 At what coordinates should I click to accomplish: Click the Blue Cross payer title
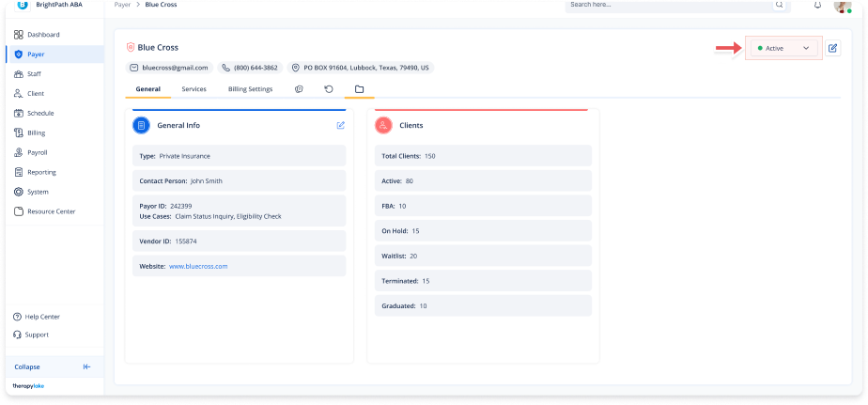(x=158, y=48)
